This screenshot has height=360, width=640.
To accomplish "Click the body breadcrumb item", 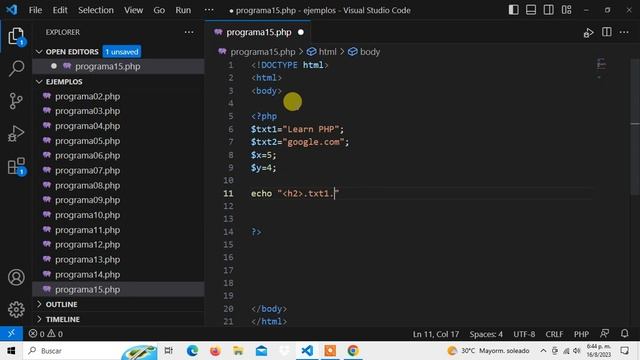I will (364, 52).
